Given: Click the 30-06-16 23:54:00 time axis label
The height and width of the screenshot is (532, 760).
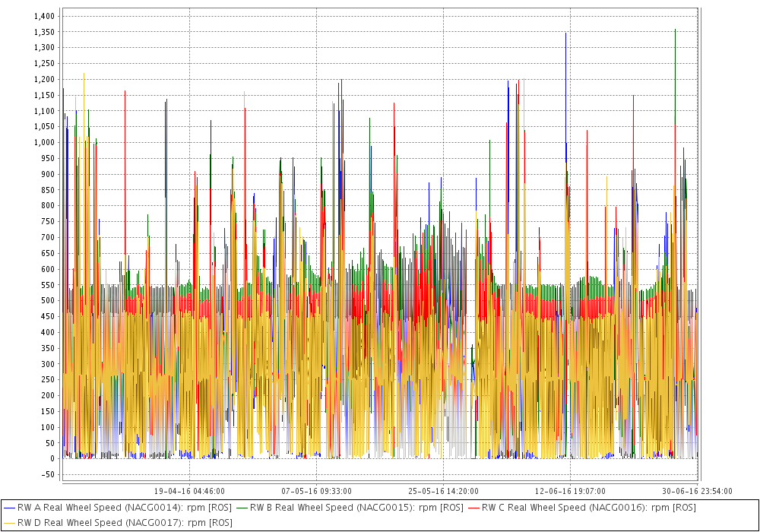Looking at the screenshot, I should [697, 491].
